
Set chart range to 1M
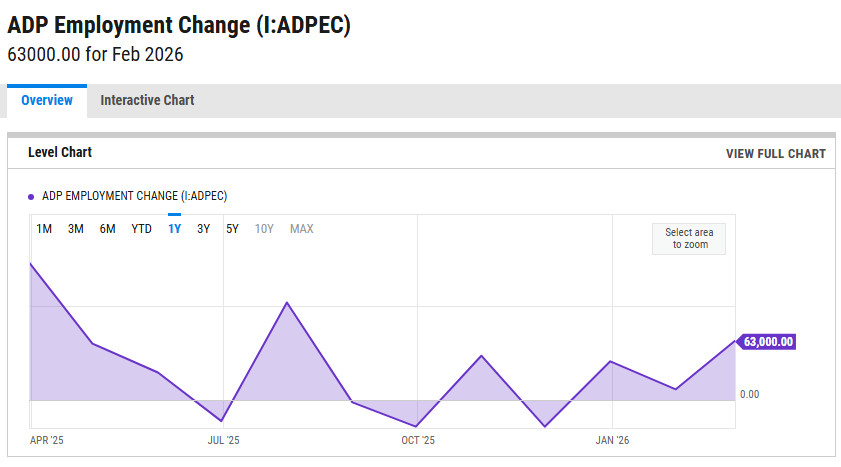pyautogui.click(x=44, y=229)
